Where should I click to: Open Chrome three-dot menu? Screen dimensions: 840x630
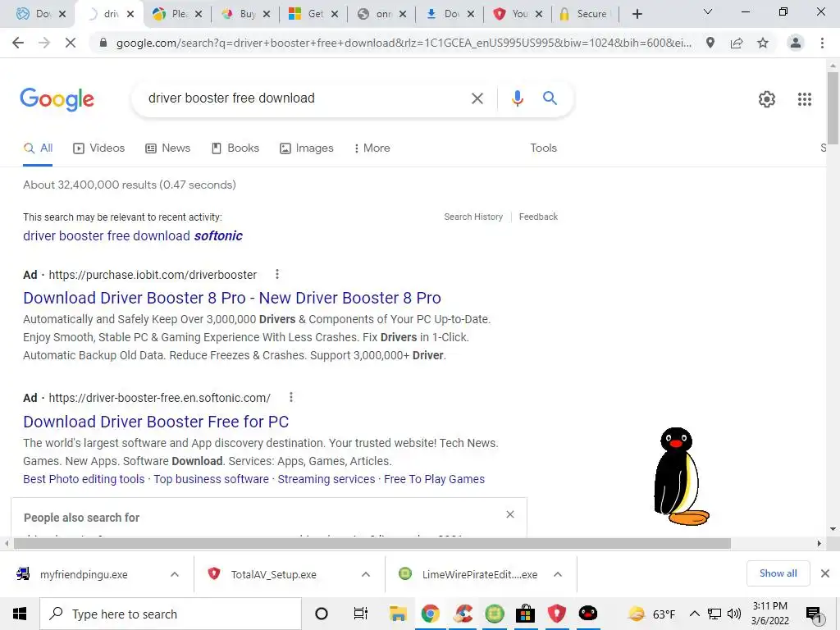[x=822, y=43]
